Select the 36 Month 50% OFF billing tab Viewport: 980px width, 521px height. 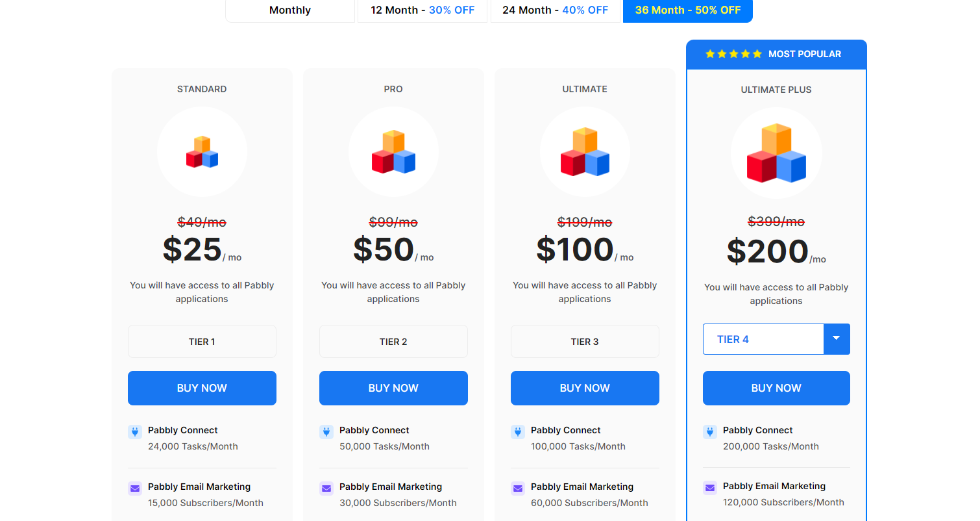pyautogui.click(x=688, y=10)
